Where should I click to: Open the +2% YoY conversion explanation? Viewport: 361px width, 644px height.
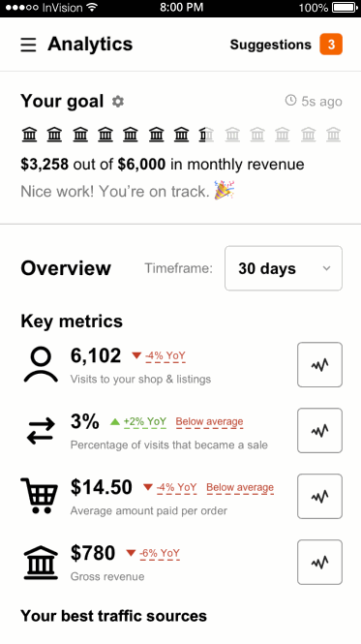(145, 422)
